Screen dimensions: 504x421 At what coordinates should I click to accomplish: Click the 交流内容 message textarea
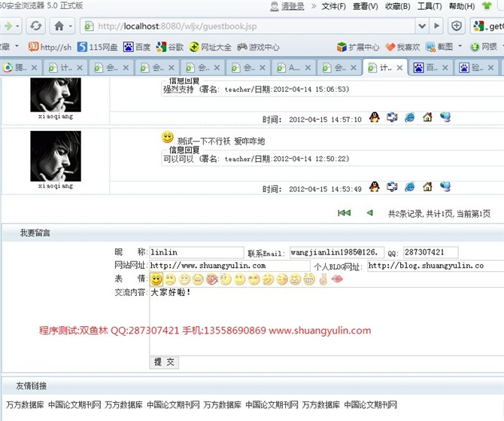pos(326,322)
